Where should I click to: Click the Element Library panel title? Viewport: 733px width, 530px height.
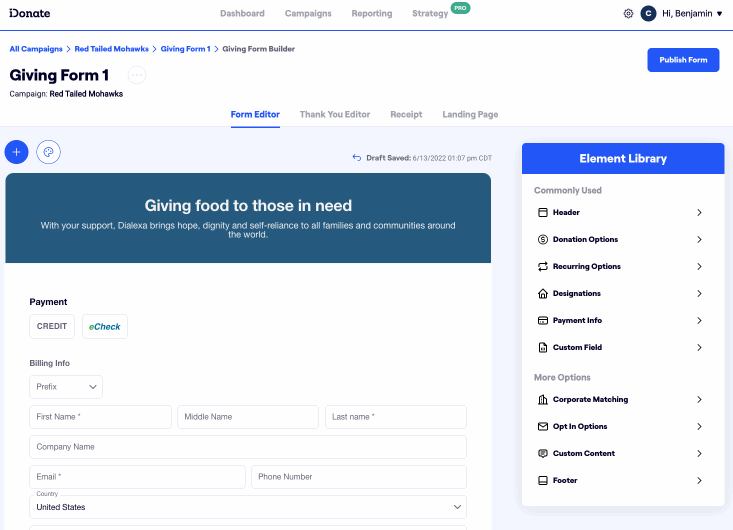click(623, 158)
